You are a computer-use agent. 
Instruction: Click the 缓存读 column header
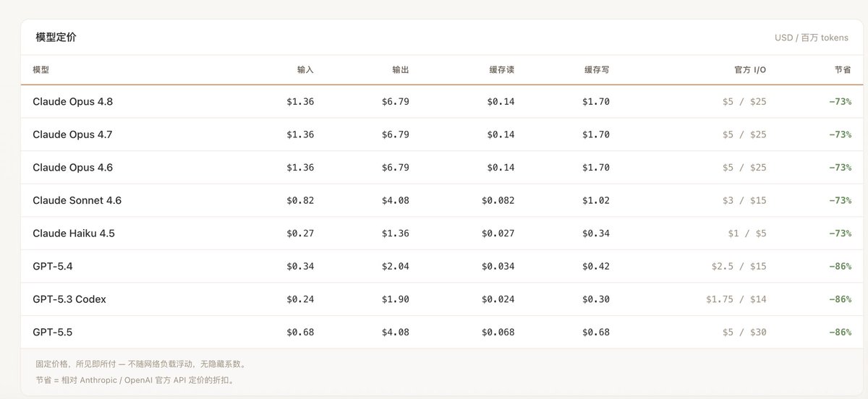[501, 70]
